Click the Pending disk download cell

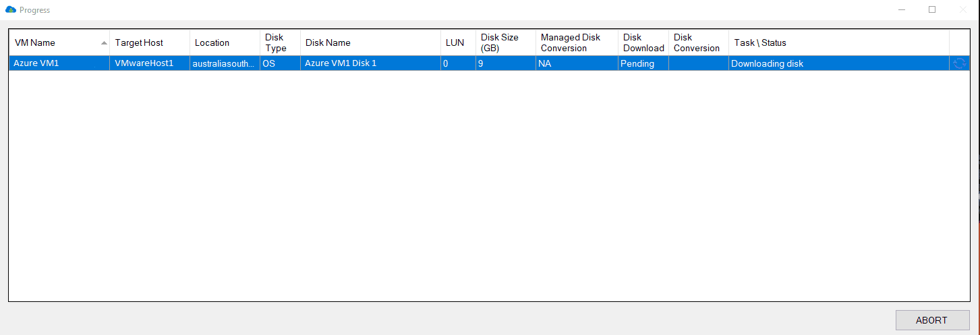pos(638,63)
